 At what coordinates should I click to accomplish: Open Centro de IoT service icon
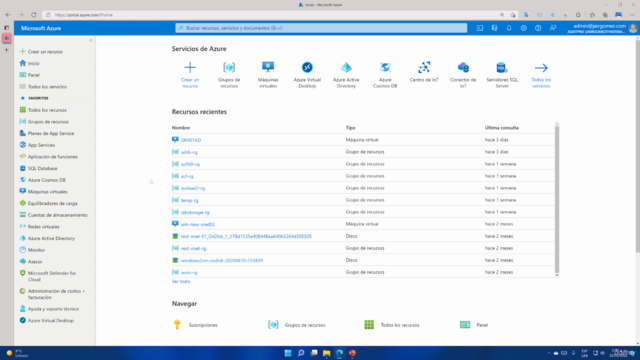(x=424, y=67)
